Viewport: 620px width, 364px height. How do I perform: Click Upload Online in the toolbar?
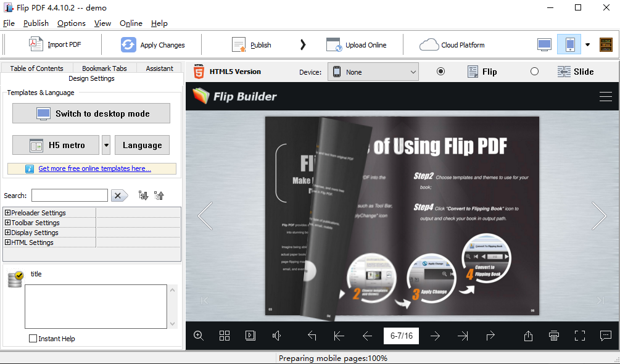click(356, 44)
